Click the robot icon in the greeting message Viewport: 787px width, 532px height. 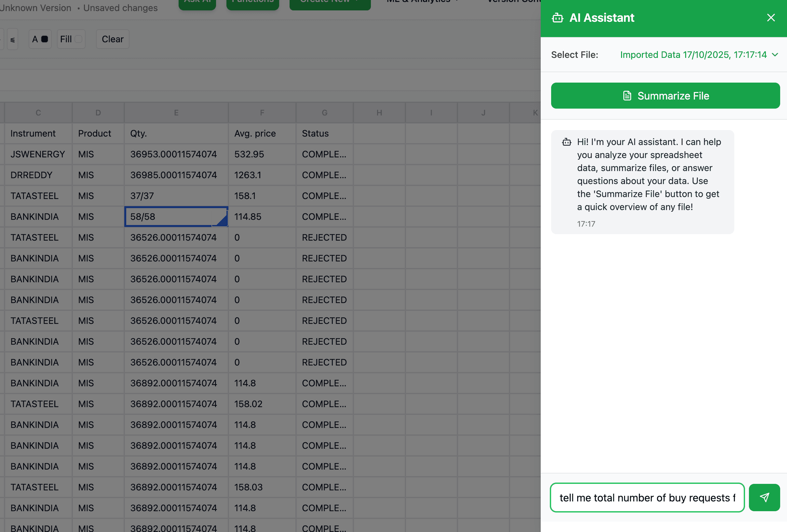pos(566,142)
